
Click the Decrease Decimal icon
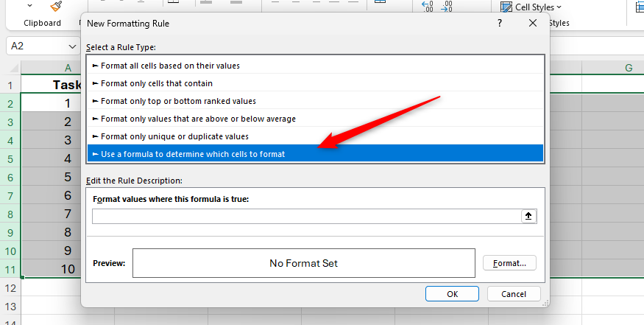coord(447,7)
